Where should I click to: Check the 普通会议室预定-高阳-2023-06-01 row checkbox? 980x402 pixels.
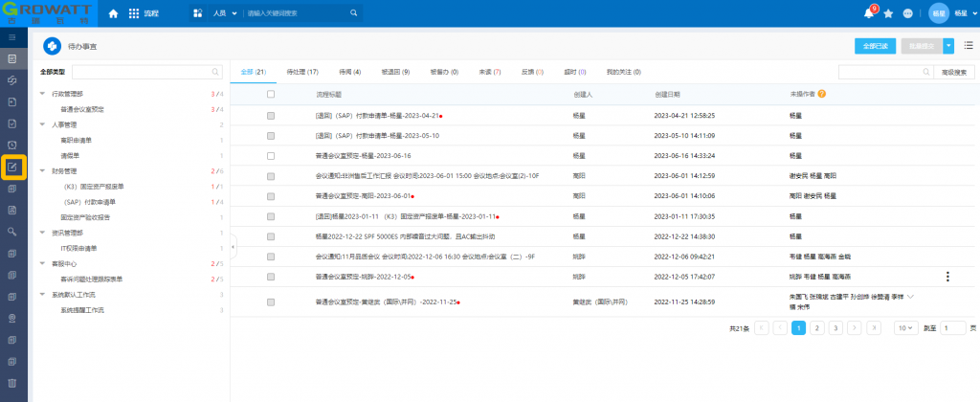coord(271,196)
